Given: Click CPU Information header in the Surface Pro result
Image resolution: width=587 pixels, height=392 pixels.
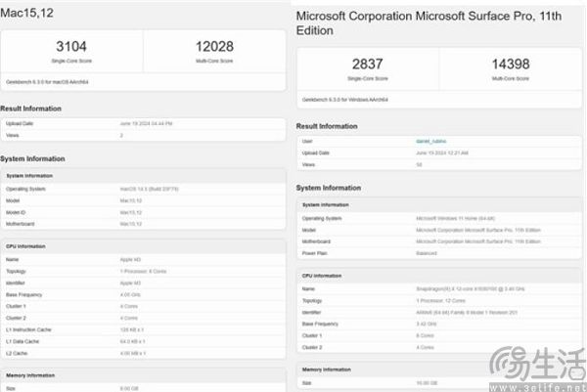Looking at the screenshot, I should pos(322,276).
